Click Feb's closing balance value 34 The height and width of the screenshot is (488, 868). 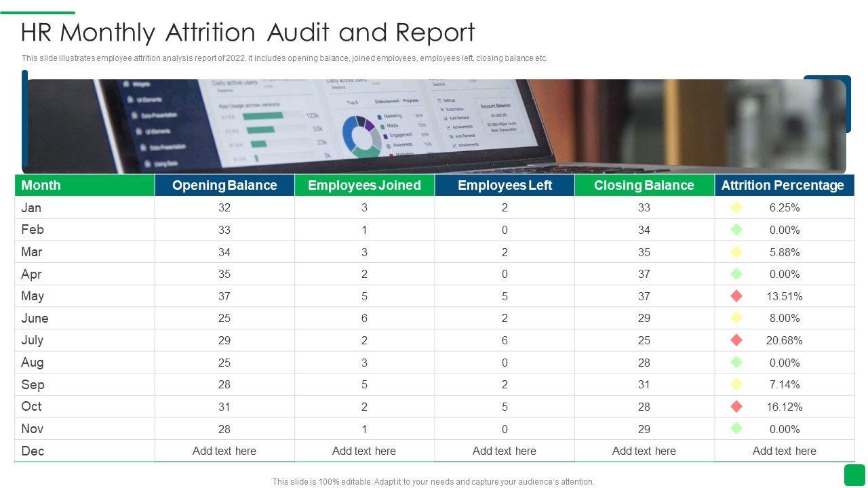(x=644, y=230)
